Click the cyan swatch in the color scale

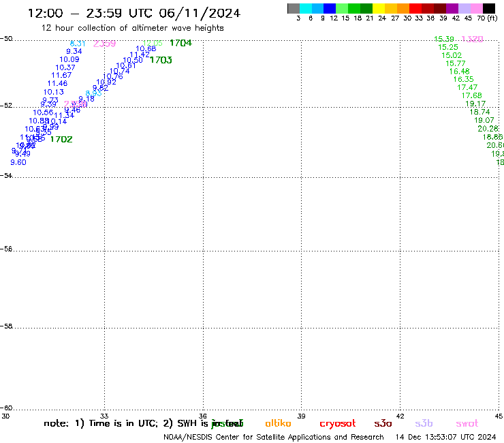pyautogui.click(x=306, y=9)
